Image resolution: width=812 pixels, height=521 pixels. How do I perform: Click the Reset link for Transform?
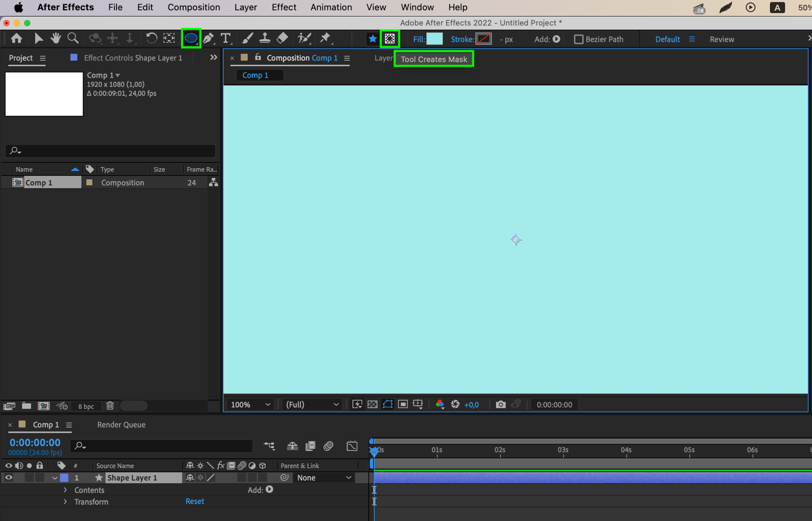tap(195, 501)
